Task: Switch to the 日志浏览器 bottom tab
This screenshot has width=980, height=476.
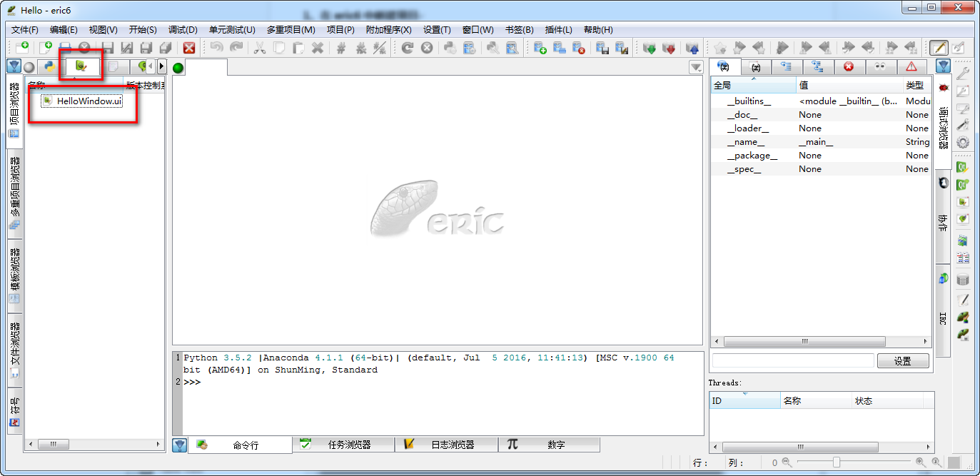Action: point(447,445)
